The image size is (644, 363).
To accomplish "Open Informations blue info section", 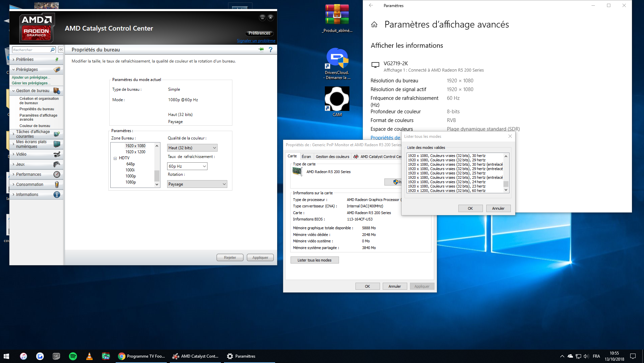I will pyautogui.click(x=36, y=195).
